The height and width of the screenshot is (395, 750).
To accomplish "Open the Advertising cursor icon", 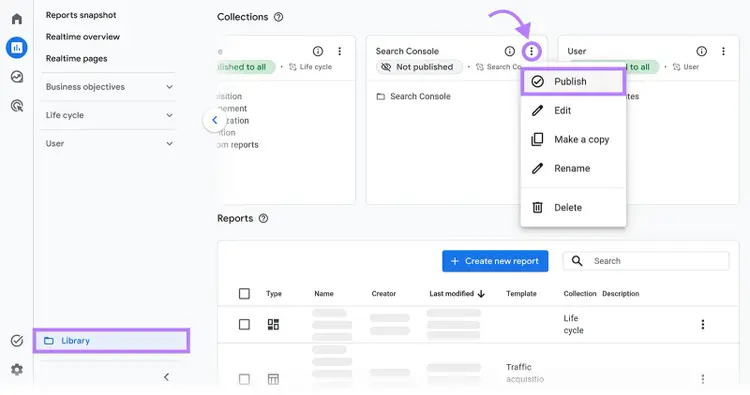I will 17,106.
